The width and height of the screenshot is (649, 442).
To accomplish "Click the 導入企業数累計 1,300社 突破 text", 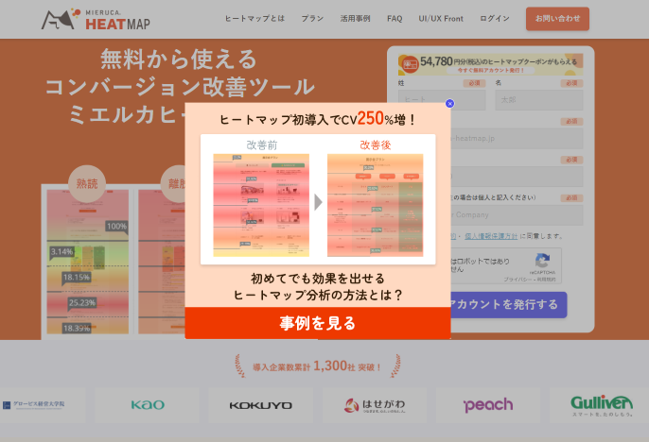I will coord(317,366).
